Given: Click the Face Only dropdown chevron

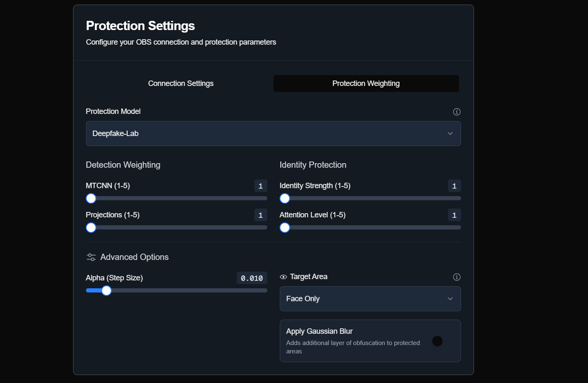Looking at the screenshot, I should [x=450, y=299].
